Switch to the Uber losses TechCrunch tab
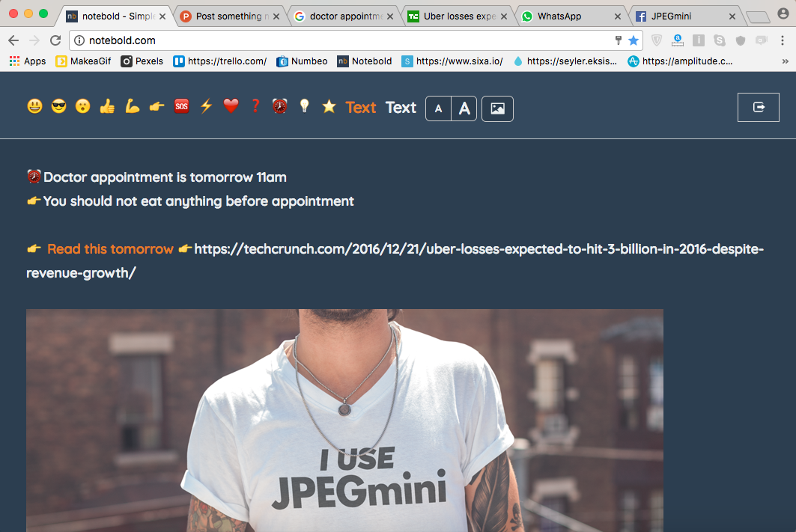 coord(458,16)
